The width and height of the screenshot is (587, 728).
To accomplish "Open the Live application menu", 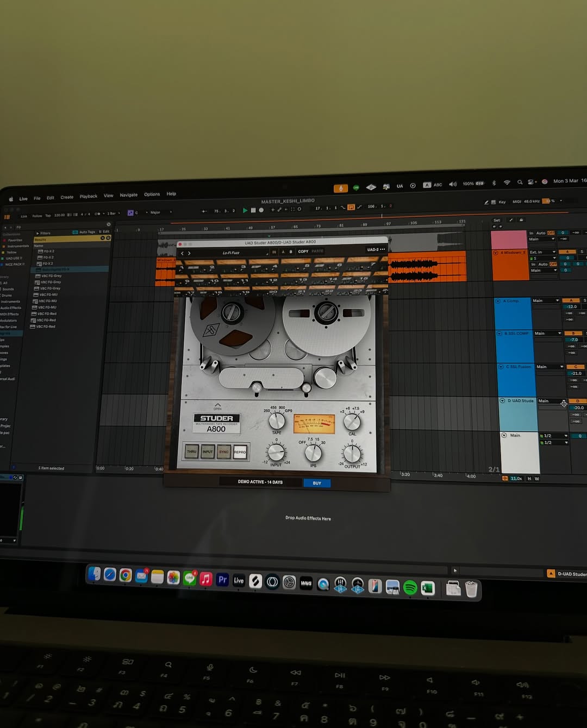I will 23,199.
